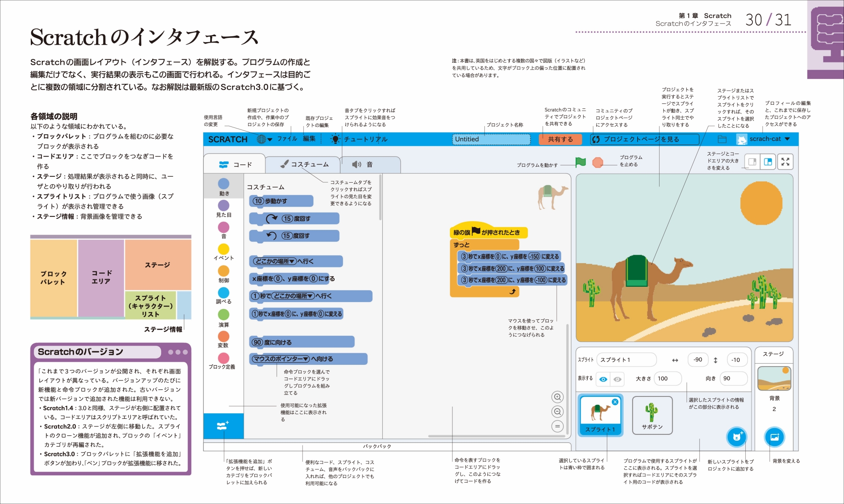Viewport: 844px width, 504px height.
Task: Open マウスのポインター dropdown in へ向ける block
Action: coord(281,359)
